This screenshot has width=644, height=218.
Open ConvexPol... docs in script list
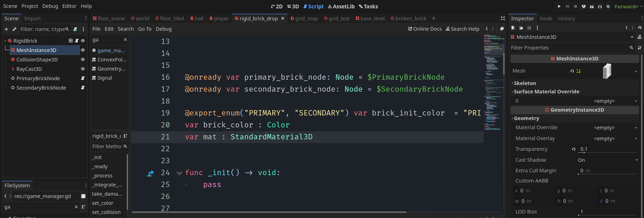point(110,60)
